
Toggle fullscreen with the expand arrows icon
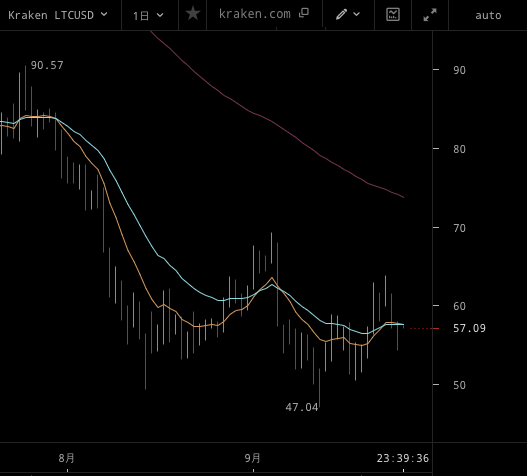(x=430, y=15)
